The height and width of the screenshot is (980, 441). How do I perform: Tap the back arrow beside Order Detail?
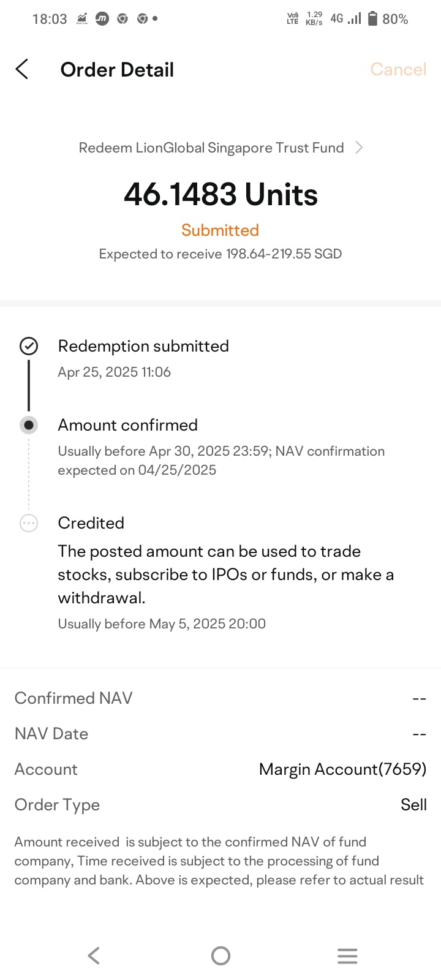tap(22, 69)
